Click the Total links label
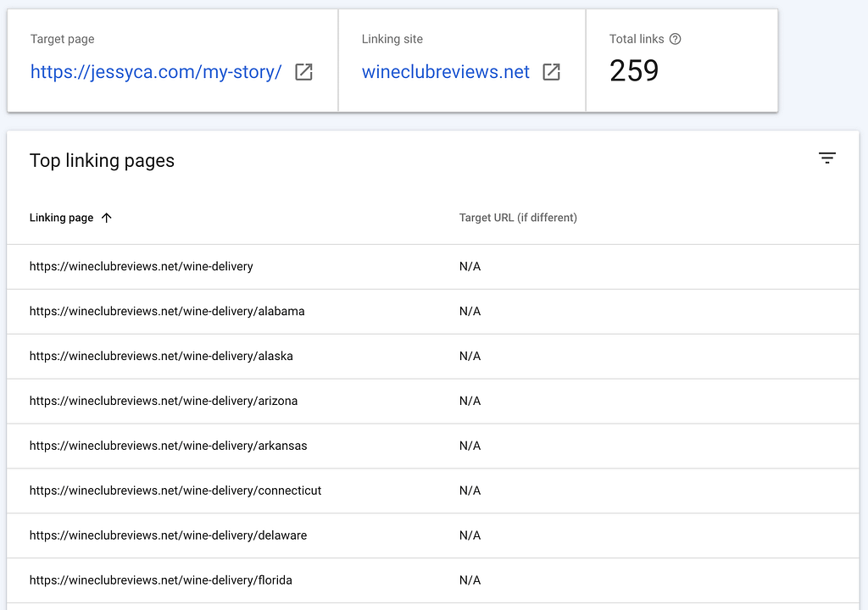This screenshot has height=610, width=868. click(x=637, y=39)
